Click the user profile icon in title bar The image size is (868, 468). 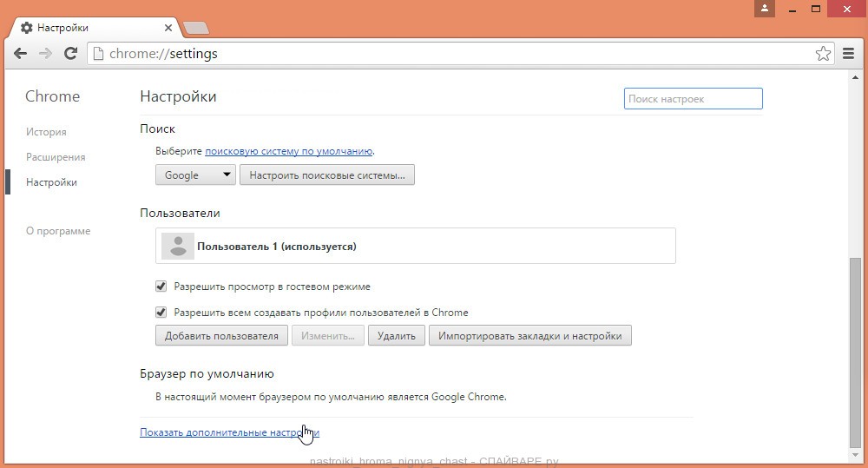click(x=765, y=9)
